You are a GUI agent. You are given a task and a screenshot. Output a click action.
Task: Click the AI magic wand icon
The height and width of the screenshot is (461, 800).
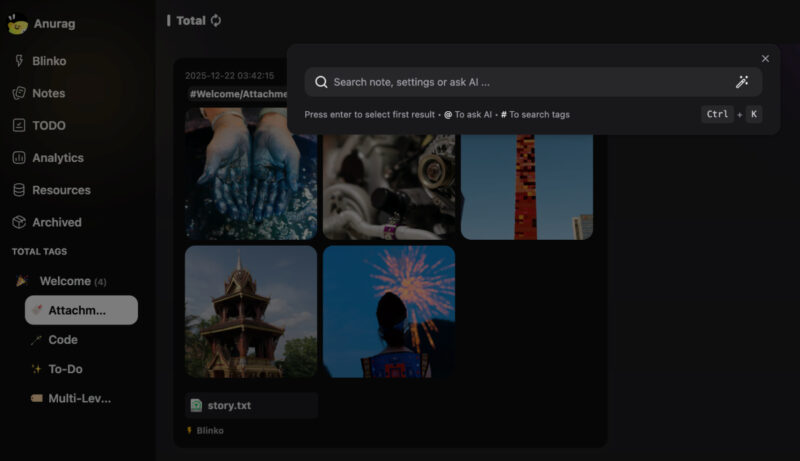tap(742, 82)
